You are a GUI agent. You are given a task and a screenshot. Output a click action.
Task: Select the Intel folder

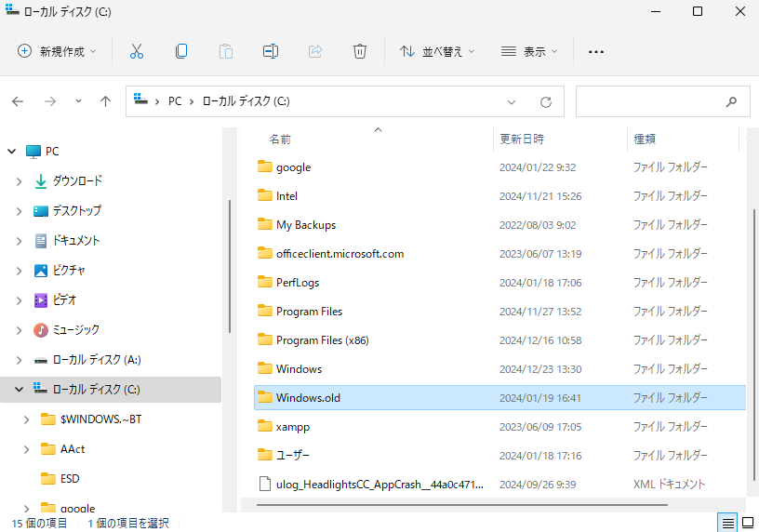(x=286, y=196)
